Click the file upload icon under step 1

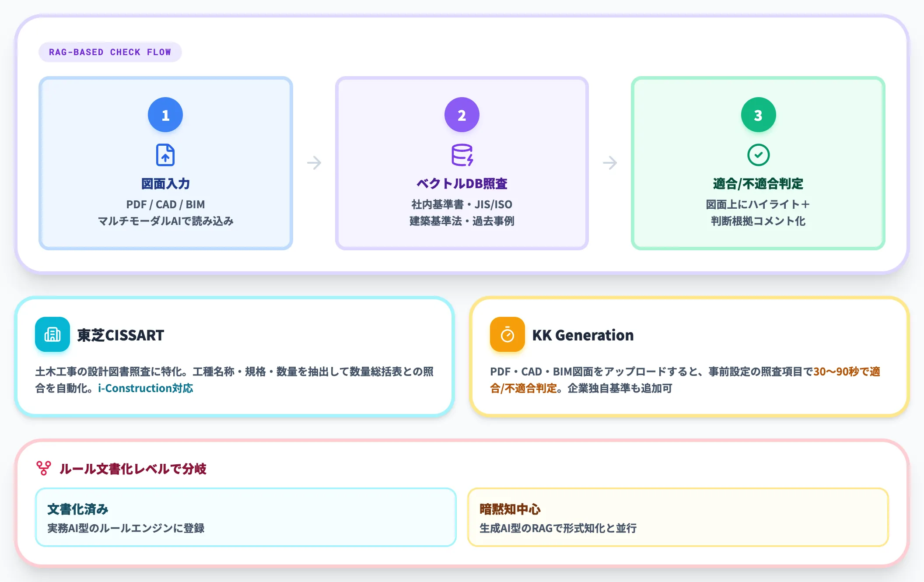click(x=165, y=155)
